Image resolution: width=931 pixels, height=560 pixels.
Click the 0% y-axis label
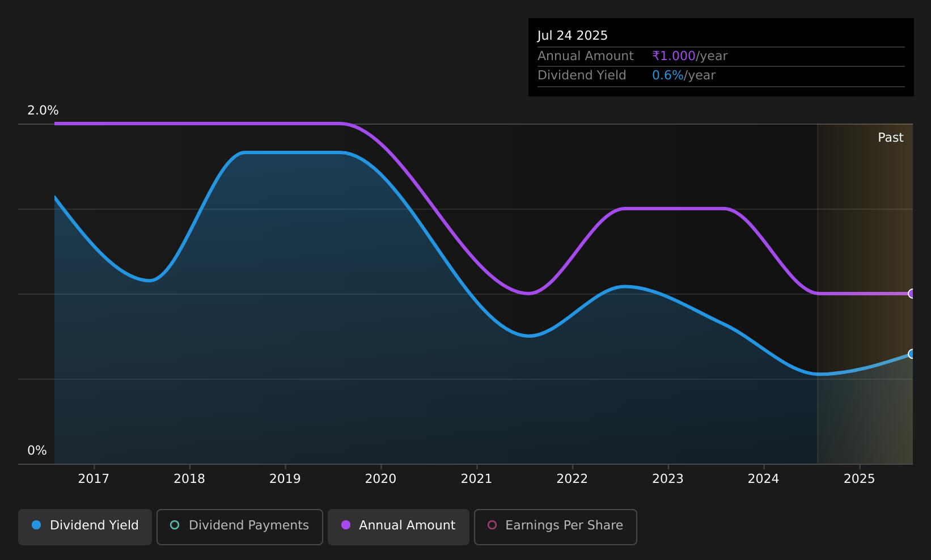click(37, 451)
